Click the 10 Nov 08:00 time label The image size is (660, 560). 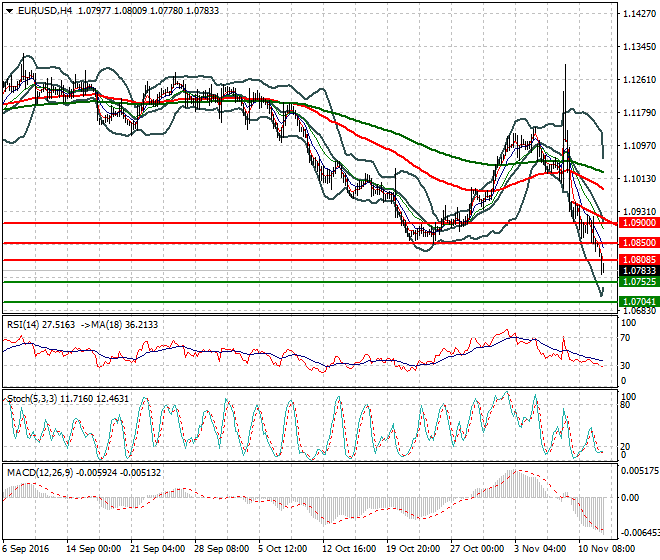(607, 549)
